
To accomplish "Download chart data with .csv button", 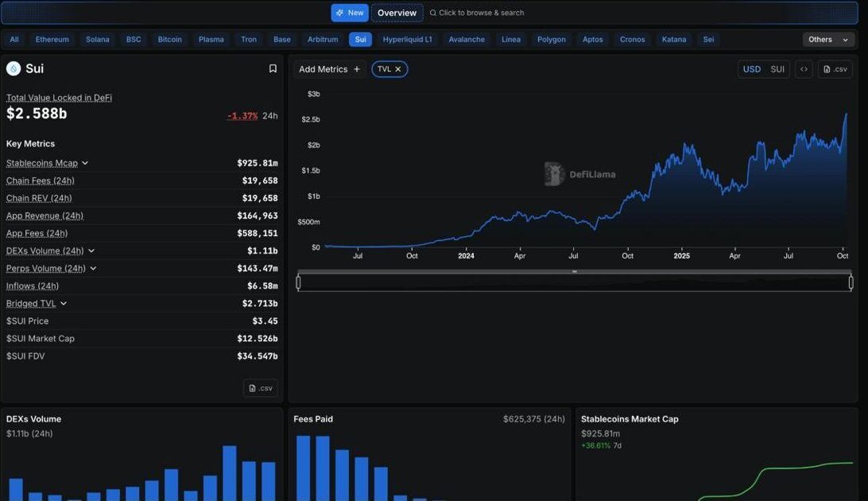I will [x=835, y=69].
